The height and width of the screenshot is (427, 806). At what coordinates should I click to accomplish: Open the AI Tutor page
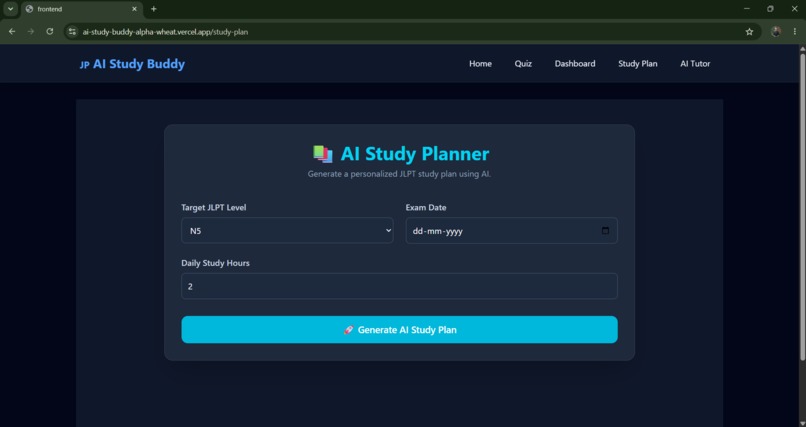[x=695, y=64]
